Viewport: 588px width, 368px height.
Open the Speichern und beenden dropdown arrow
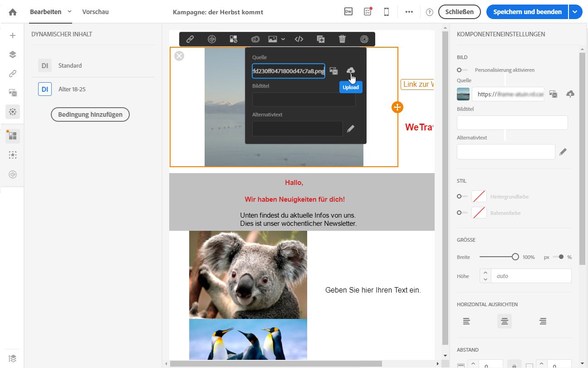[575, 12]
